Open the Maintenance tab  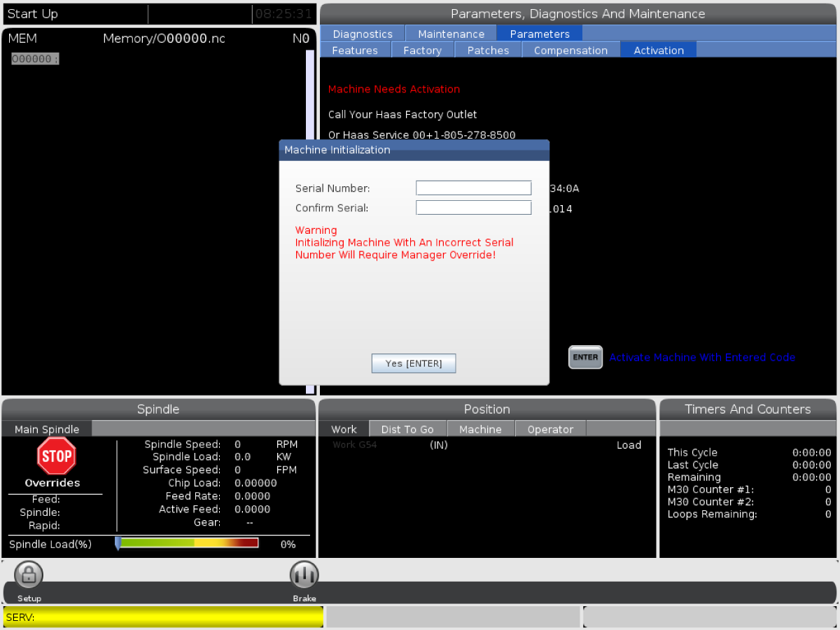pos(451,34)
